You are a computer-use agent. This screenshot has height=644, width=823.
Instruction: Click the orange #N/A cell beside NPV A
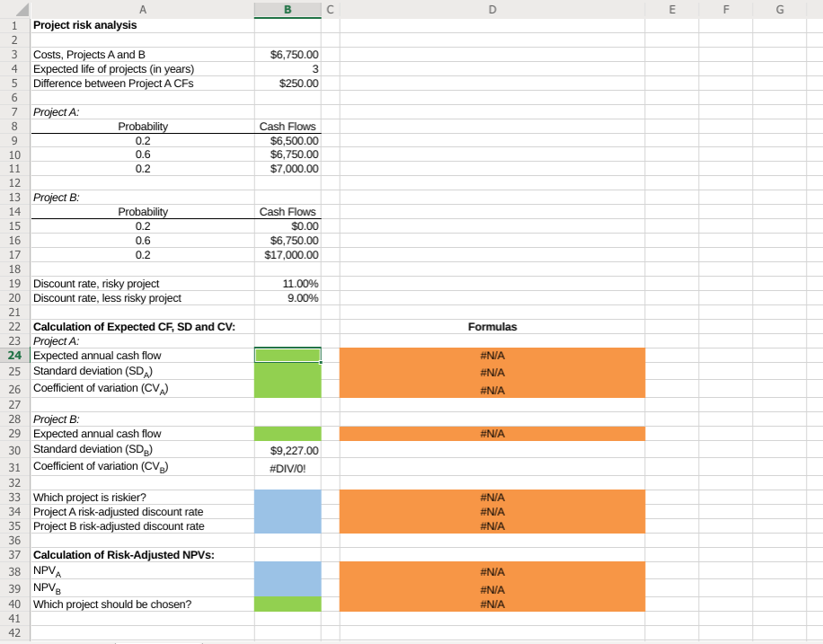(491, 572)
